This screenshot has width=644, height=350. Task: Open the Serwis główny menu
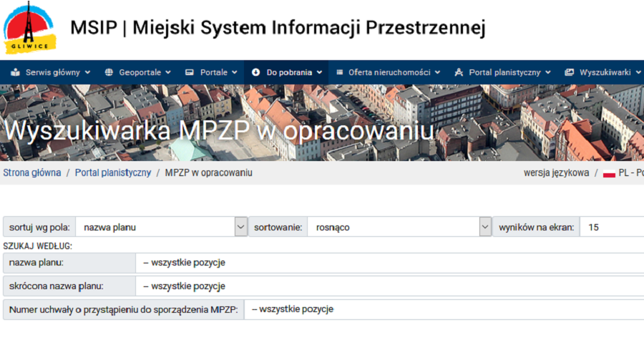[57, 72]
